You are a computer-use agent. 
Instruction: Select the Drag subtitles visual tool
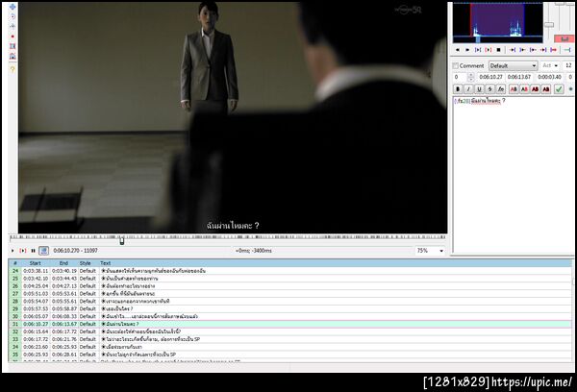(13, 16)
